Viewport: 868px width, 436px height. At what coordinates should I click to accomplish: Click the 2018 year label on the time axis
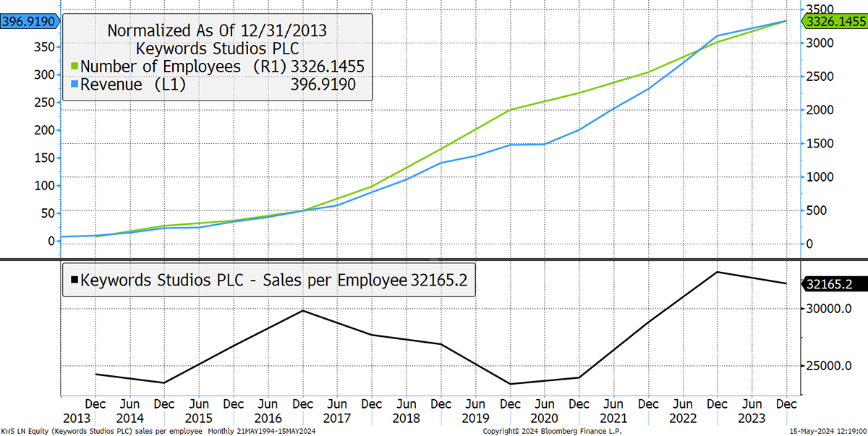(405, 418)
